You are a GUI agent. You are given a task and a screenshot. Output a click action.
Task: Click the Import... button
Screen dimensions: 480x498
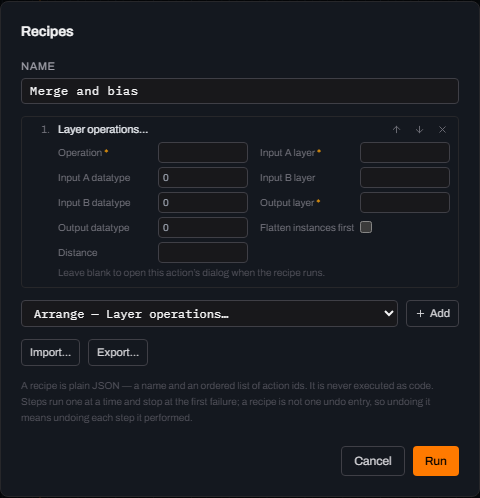pyautogui.click(x=50, y=353)
